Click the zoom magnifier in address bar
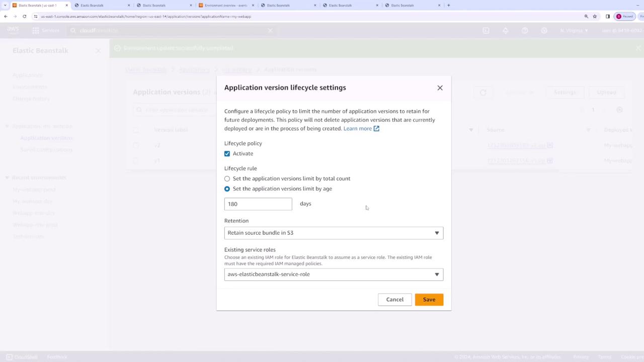 pos(586,17)
